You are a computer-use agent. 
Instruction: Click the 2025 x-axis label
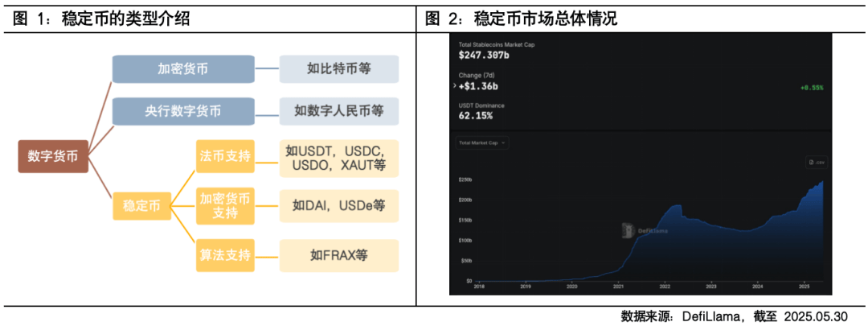(805, 287)
